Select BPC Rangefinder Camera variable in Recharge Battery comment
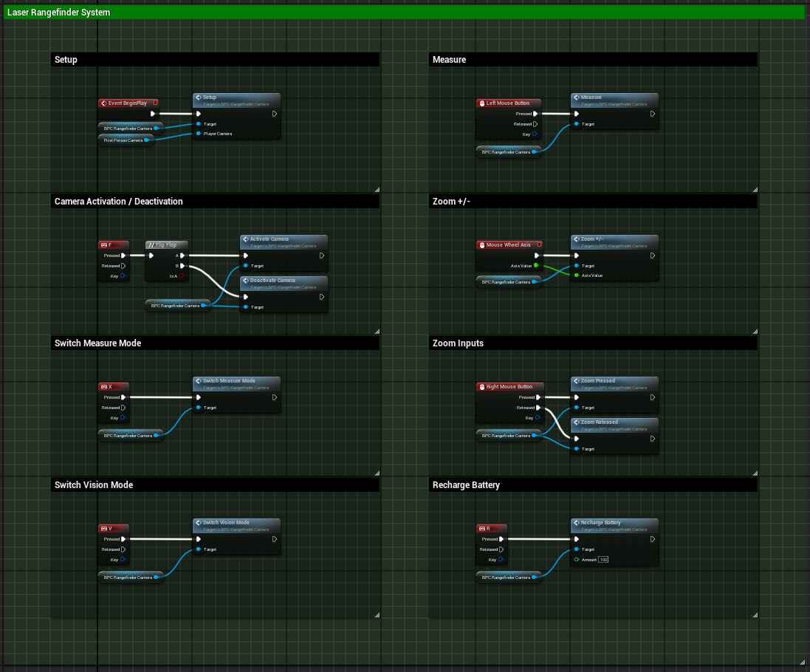This screenshot has height=672, width=810. (x=509, y=577)
